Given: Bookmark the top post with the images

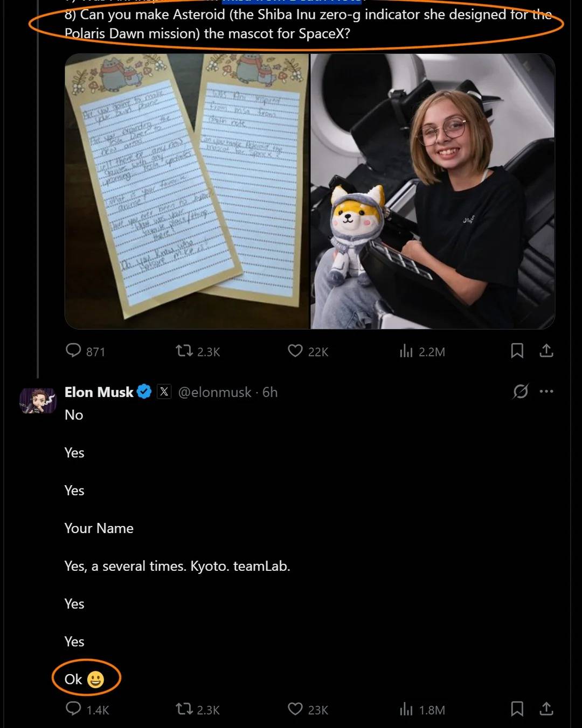Looking at the screenshot, I should 517,351.
